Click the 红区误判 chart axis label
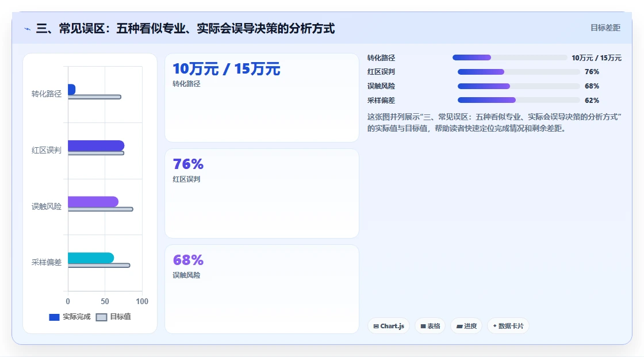Viewport: 644px width, 357px height. (47, 151)
